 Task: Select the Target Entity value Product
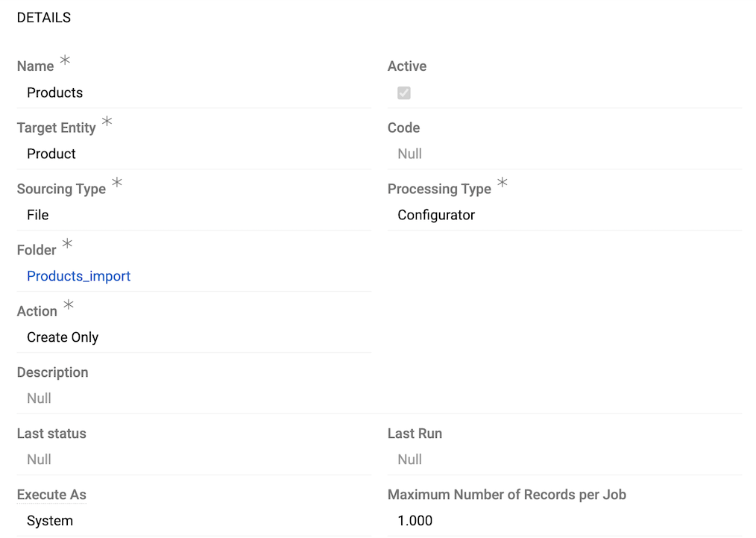click(x=51, y=154)
